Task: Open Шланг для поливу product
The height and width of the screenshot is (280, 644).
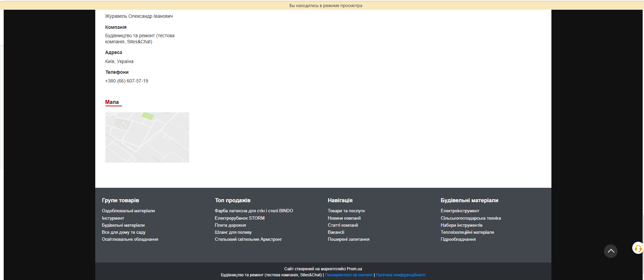Action: pos(233,232)
